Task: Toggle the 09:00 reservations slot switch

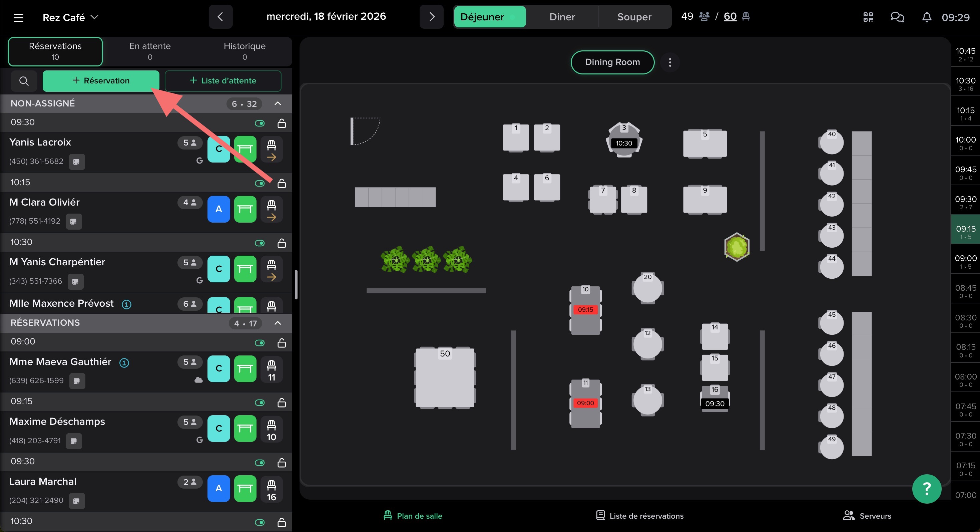Action: point(260,343)
